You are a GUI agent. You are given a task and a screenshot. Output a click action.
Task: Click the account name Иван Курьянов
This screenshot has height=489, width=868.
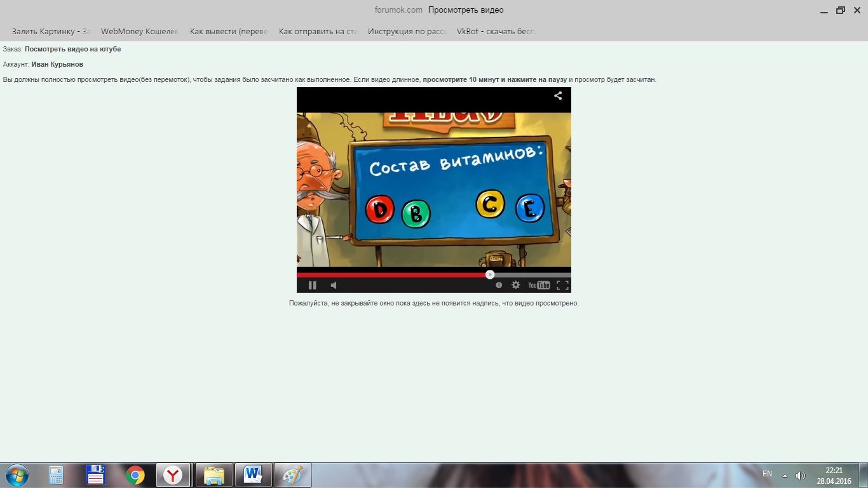click(x=57, y=64)
